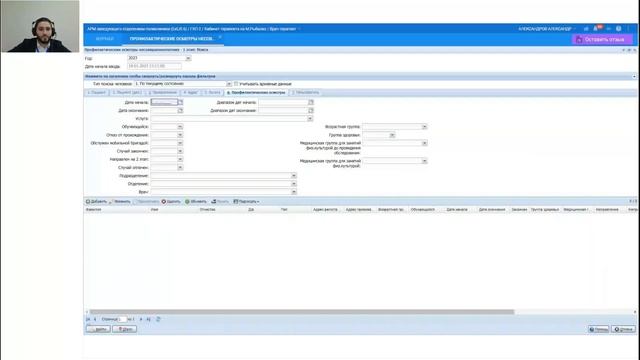Collapse the filter panel header arrow
Viewport: 640px width, 360px height.
634,76
